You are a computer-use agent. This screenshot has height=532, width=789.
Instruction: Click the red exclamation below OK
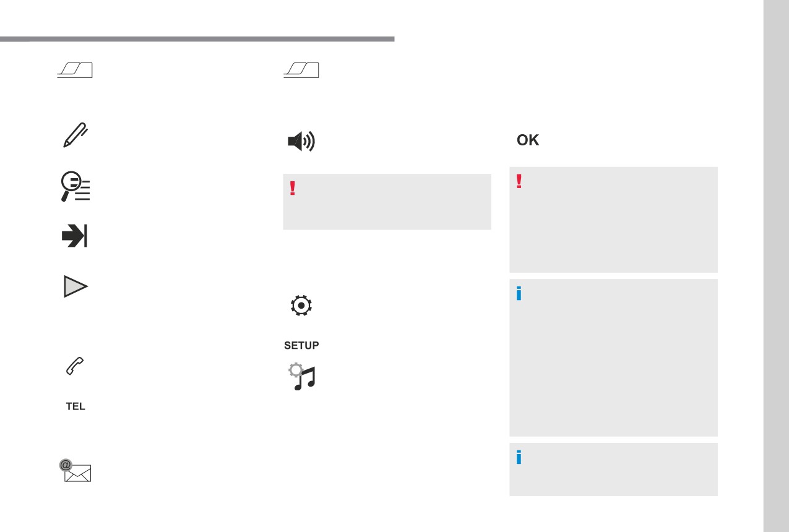point(519,181)
